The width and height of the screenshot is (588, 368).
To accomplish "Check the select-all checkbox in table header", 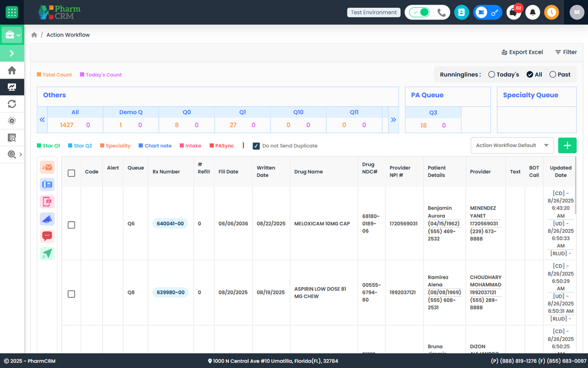I will tap(71, 173).
